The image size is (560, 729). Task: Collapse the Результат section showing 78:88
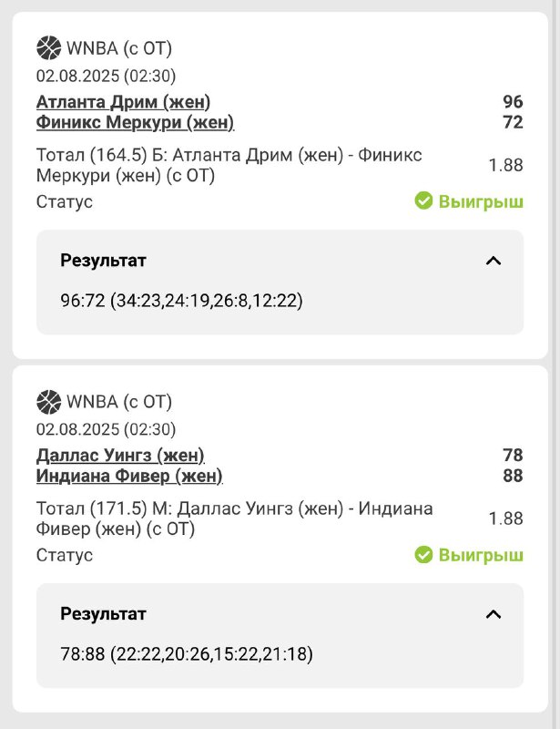[x=494, y=614]
